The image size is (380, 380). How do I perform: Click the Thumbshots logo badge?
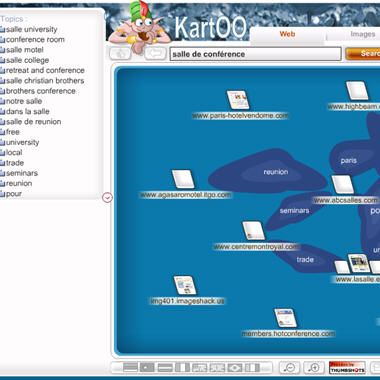click(x=347, y=368)
